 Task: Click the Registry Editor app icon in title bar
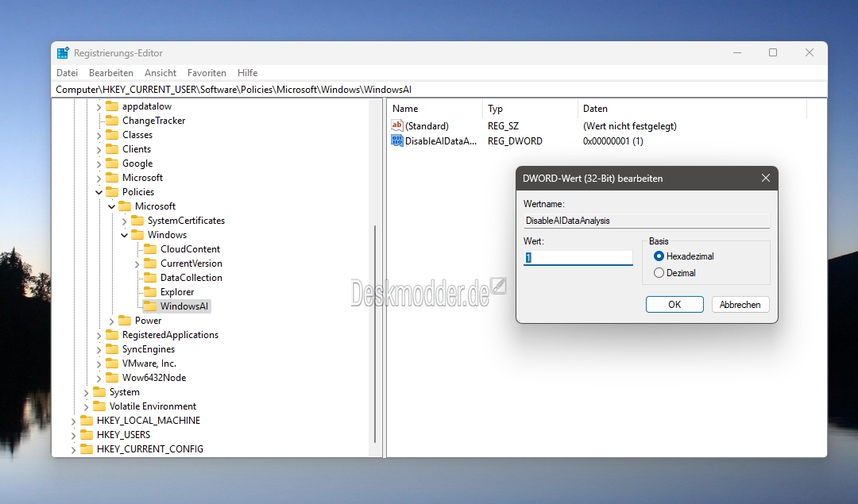pyautogui.click(x=63, y=53)
